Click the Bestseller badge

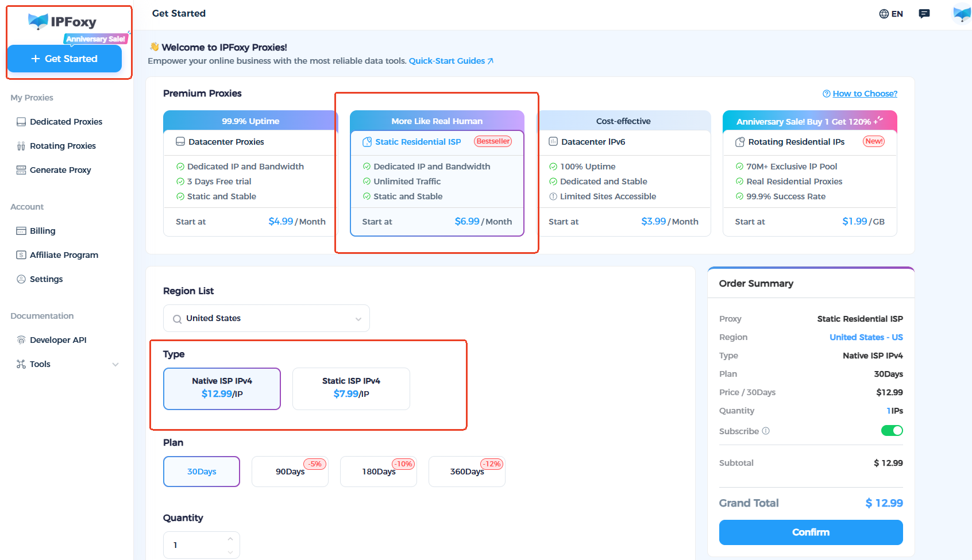pyautogui.click(x=493, y=141)
